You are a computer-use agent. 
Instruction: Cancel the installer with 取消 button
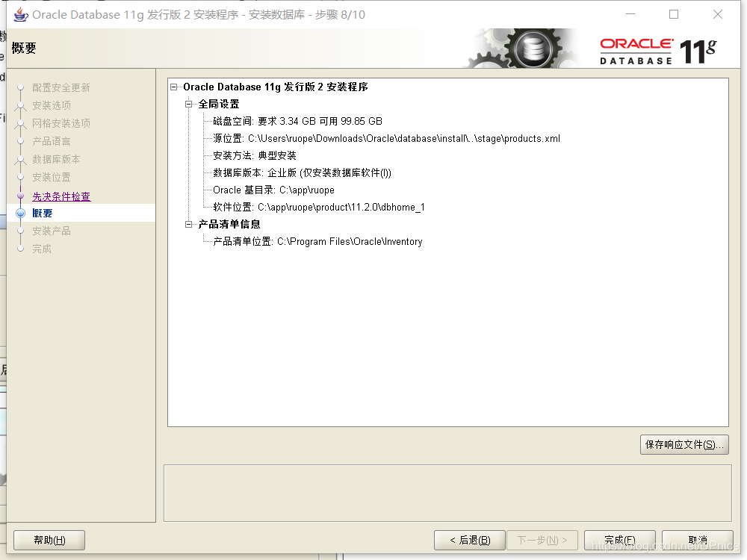[x=698, y=540]
